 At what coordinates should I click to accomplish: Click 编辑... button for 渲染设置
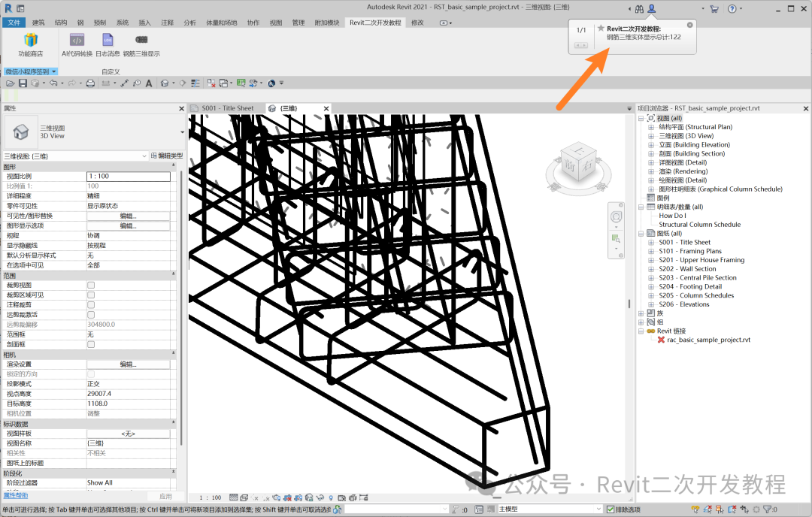(x=129, y=364)
